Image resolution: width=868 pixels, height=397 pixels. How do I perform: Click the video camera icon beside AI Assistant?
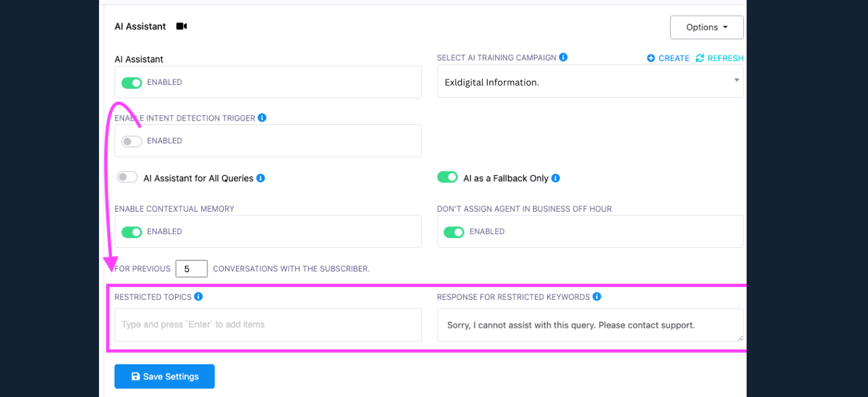click(181, 26)
